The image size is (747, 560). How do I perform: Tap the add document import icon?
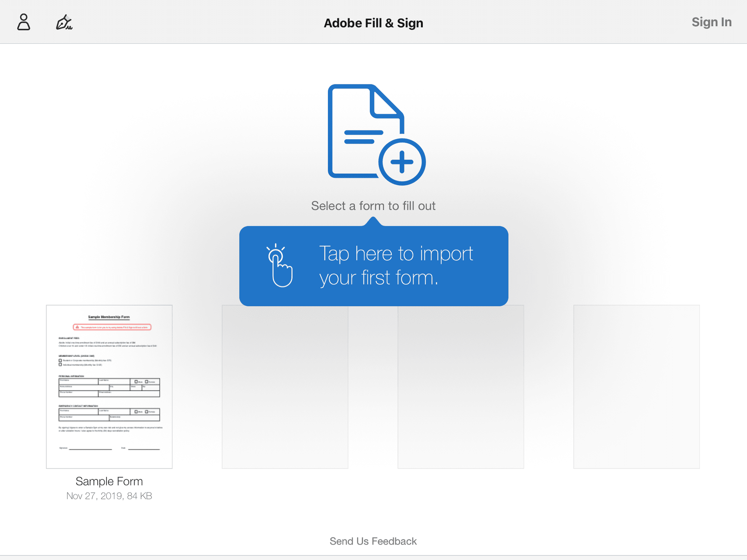coord(376,135)
